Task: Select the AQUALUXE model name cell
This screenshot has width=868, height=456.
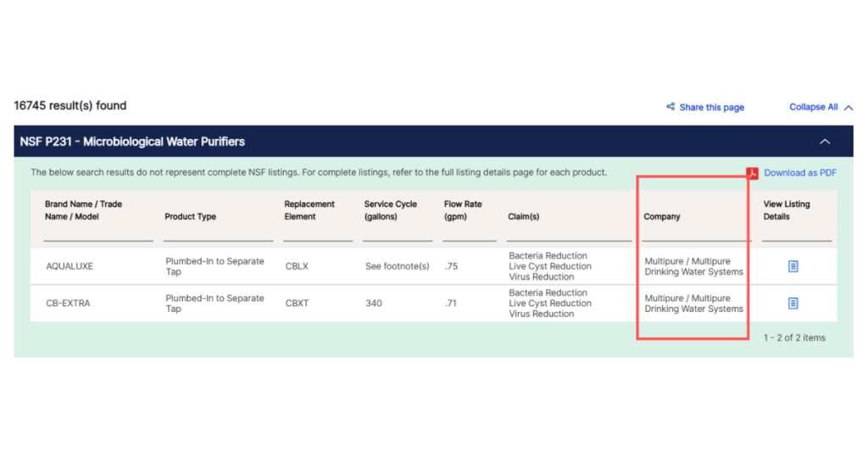Action: coord(70,266)
